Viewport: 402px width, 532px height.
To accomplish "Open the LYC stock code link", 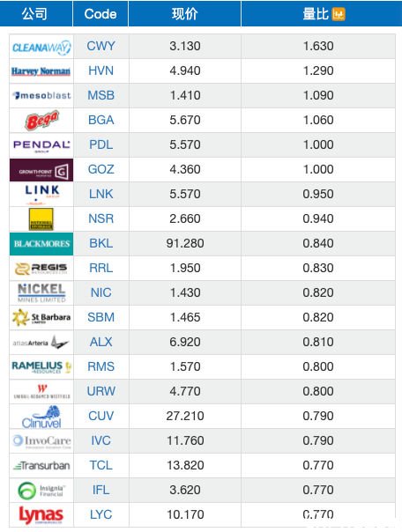I will pyautogui.click(x=100, y=514).
